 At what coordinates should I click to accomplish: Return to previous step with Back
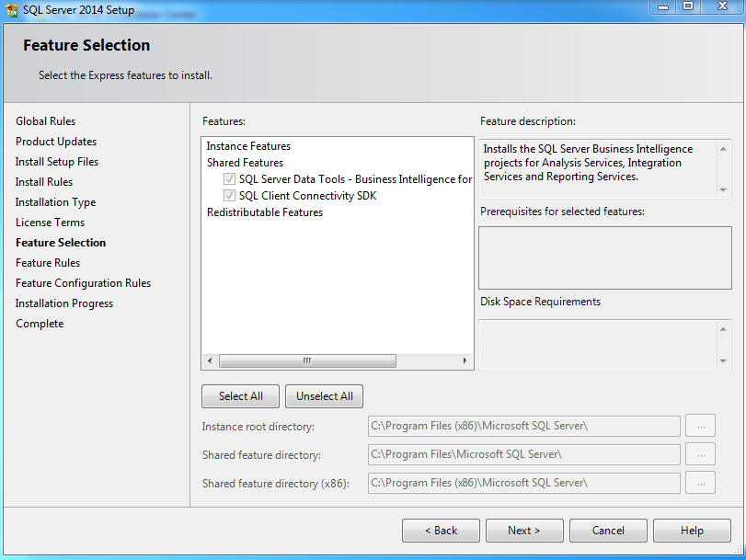click(x=441, y=531)
